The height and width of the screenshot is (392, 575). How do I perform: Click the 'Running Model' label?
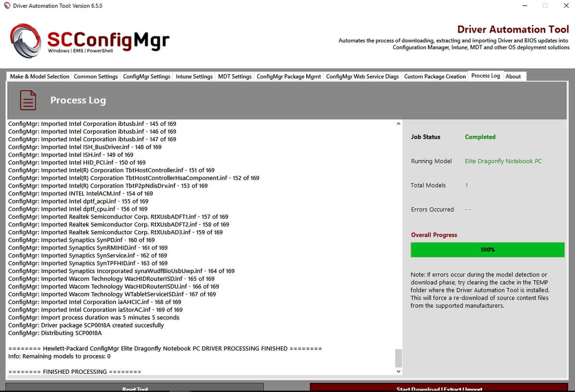[431, 161]
